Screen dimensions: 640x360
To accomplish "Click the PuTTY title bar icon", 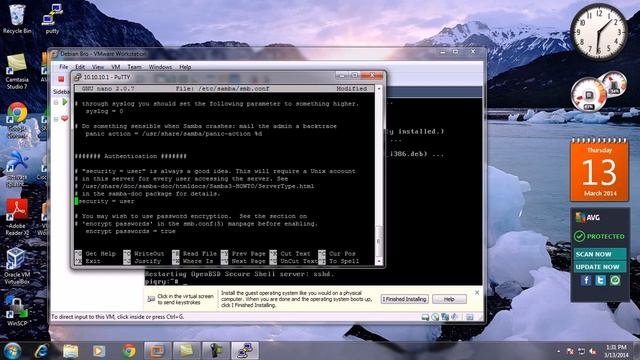I will click(78, 77).
